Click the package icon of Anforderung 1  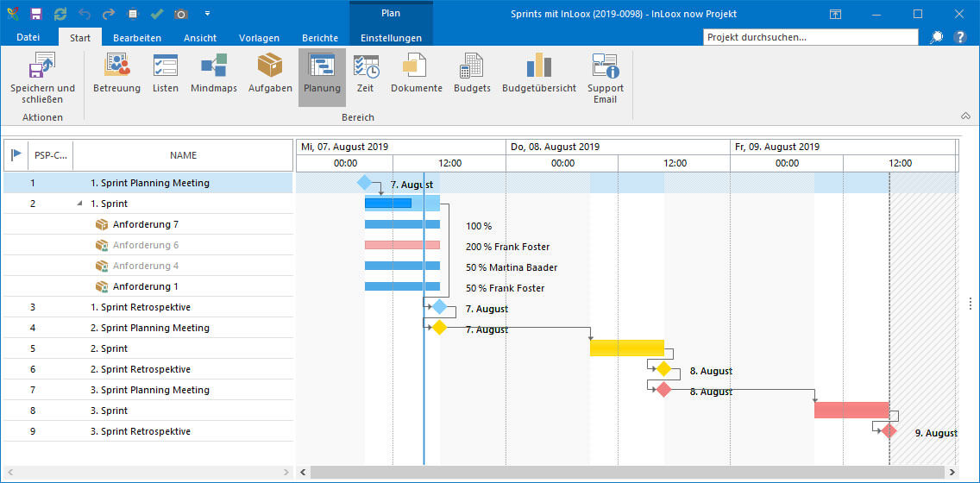(x=102, y=286)
